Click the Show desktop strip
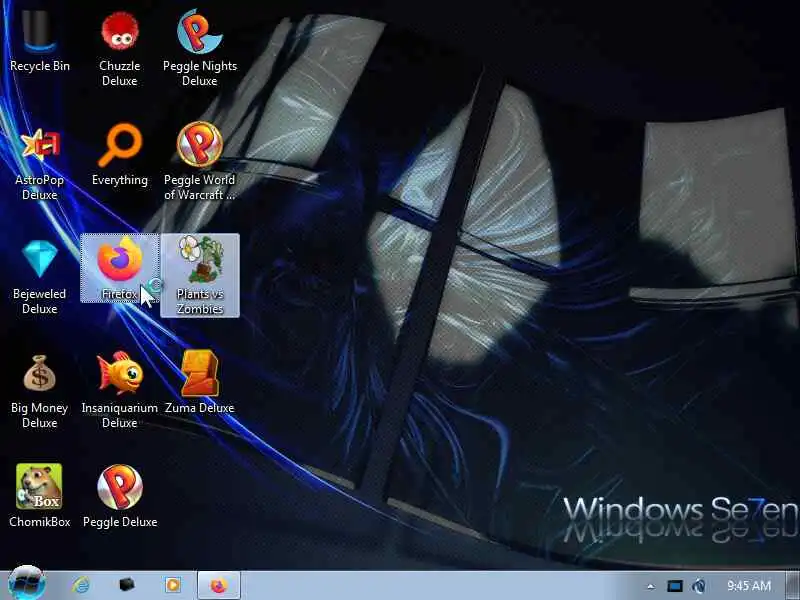Image resolution: width=800 pixels, height=600 pixels. [x=793, y=586]
